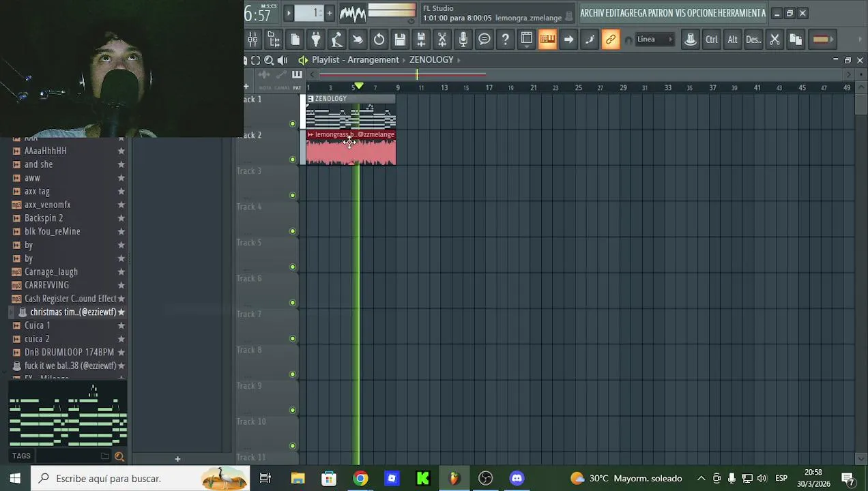The image size is (868, 491).
Task: Click the browser search magnifier icon
Action: point(119,456)
